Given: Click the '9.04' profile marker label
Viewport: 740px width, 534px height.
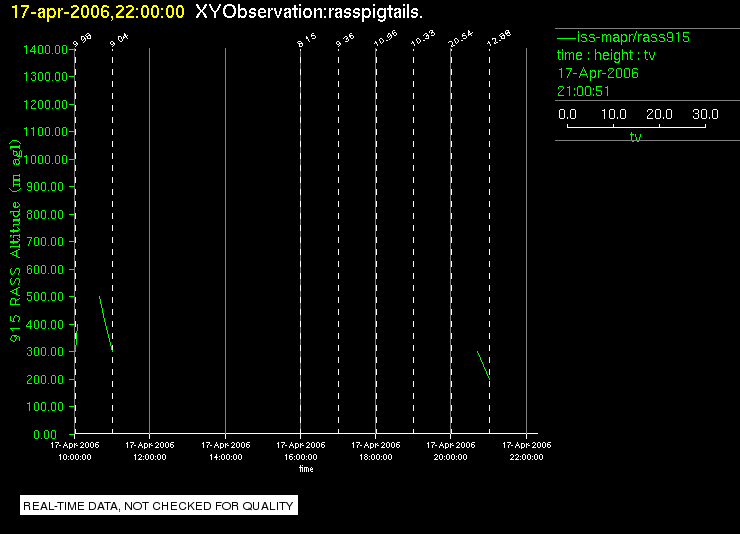Looking at the screenshot, I should pyautogui.click(x=119, y=40).
